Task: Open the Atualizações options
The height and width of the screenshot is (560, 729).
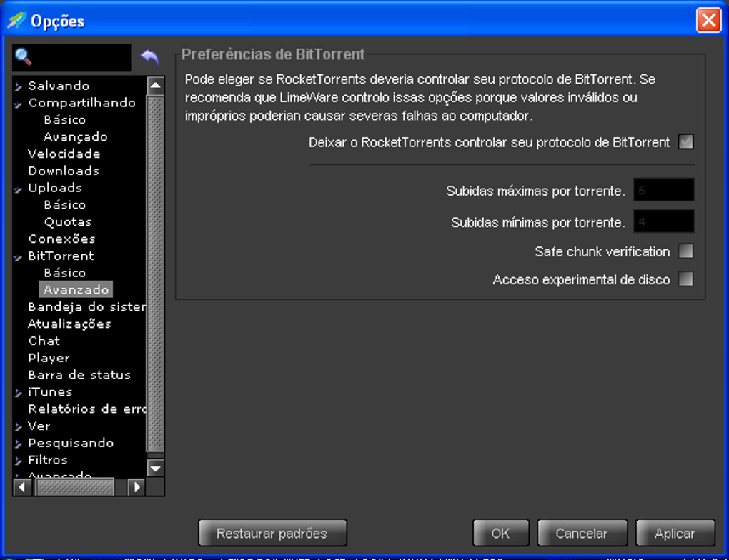Action: coord(70,324)
